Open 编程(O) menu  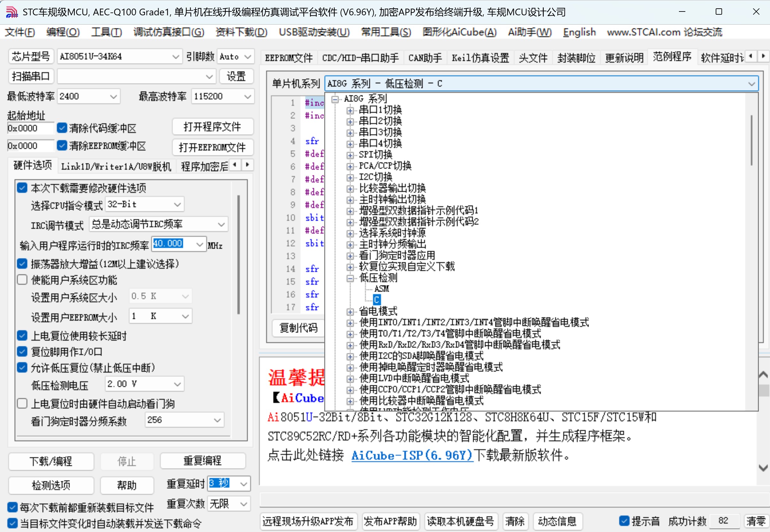[63, 32]
